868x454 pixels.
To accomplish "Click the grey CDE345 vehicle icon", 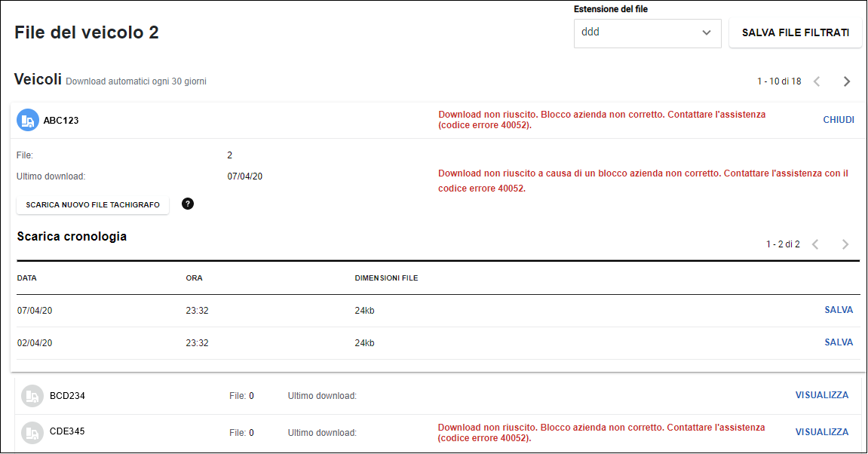I will tap(32, 432).
